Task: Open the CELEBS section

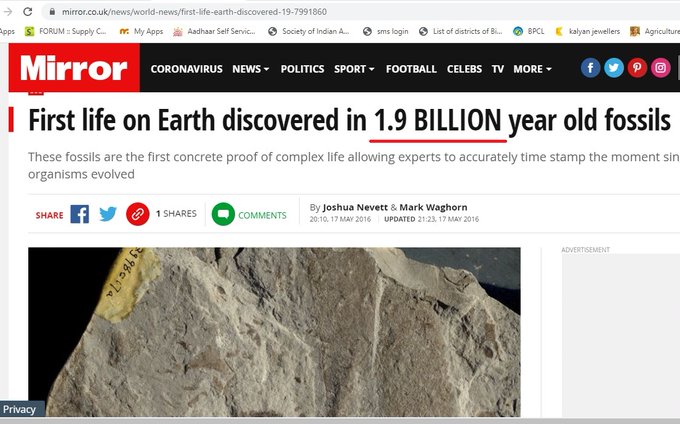Action: point(464,69)
